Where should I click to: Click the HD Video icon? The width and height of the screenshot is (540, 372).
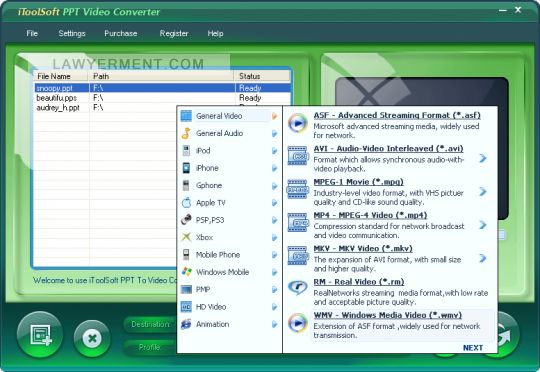(186, 307)
